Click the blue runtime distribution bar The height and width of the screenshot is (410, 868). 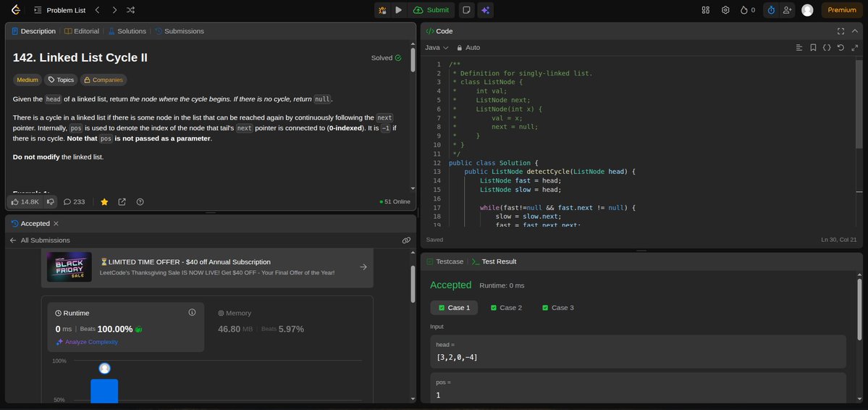click(104, 390)
